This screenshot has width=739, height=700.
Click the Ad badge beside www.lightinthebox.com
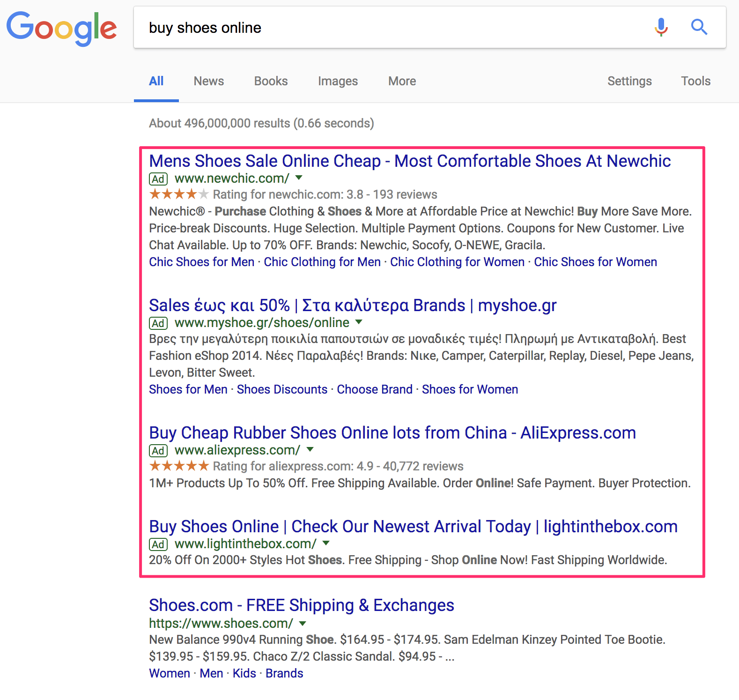point(158,544)
